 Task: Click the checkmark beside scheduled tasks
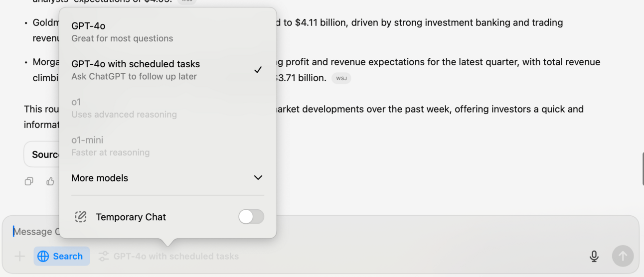tap(258, 70)
